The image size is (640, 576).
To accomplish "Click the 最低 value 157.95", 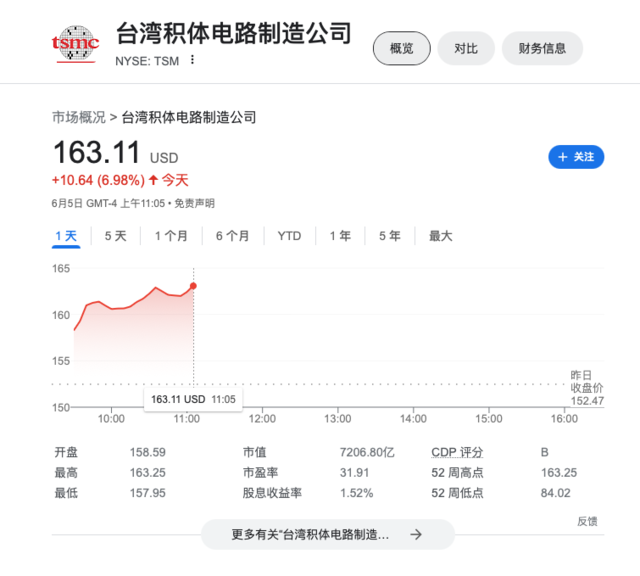I will click(x=148, y=493).
